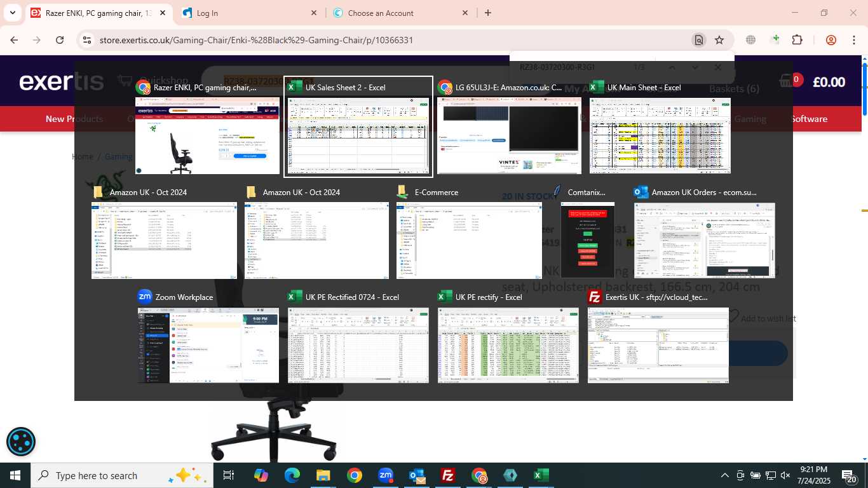868x488 pixels.
Task: Close the Log In tab
Action: click(314, 13)
